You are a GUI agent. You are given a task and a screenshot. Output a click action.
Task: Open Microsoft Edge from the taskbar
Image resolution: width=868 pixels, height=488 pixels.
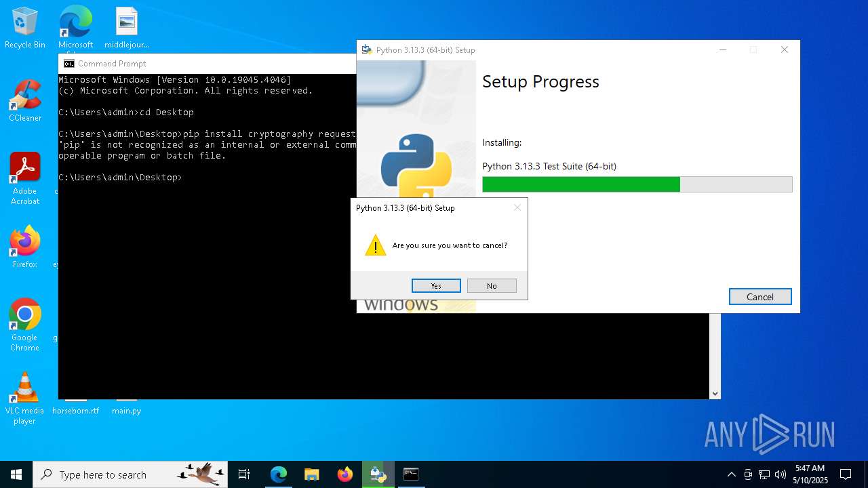[x=279, y=474]
